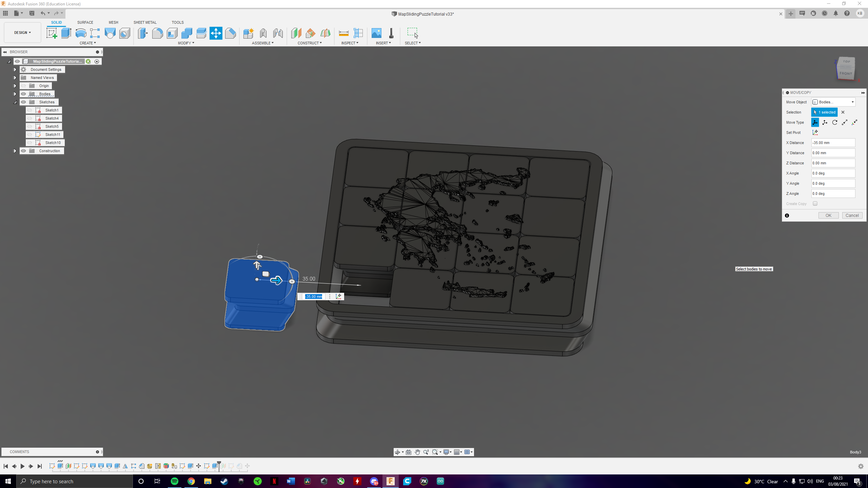868x488 pixels.
Task: Select the Hole tool in Create panel
Action: (110, 33)
